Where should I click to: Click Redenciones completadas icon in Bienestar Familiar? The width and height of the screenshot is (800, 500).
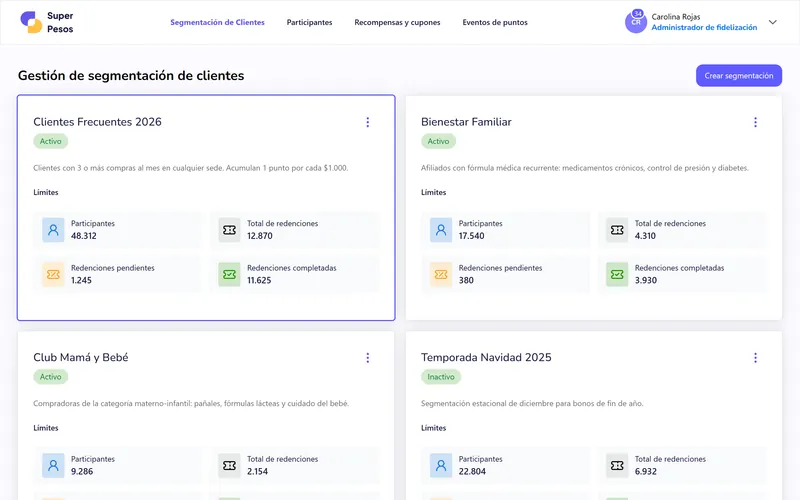pos(617,274)
